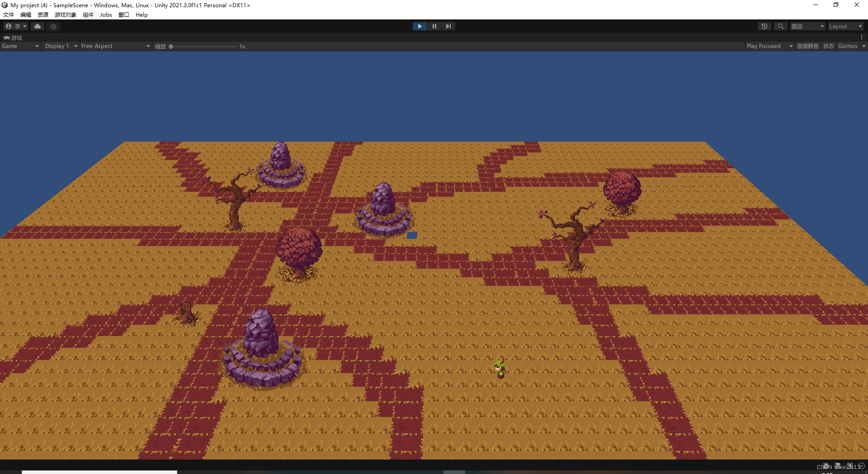
Task: Open the Gizmos dropdown arrow
Action: click(x=863, y=46)
